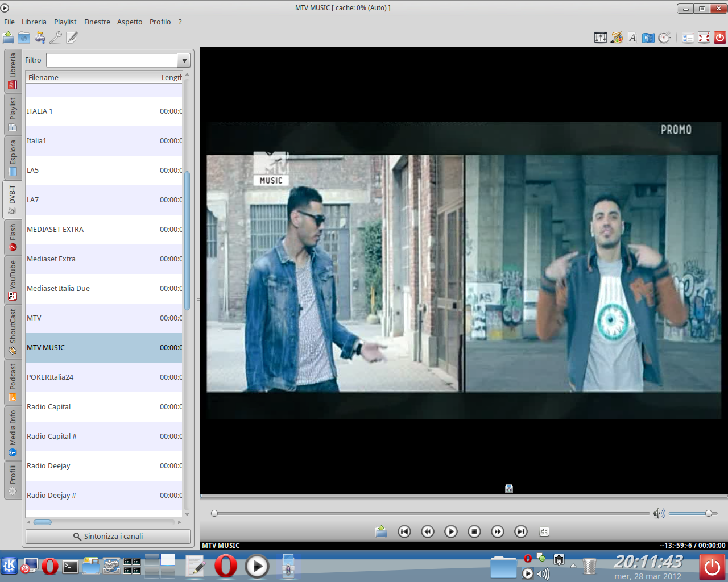Click the speaker mute icon near volume
Screen dimensions: 728x582
[659, 513]
